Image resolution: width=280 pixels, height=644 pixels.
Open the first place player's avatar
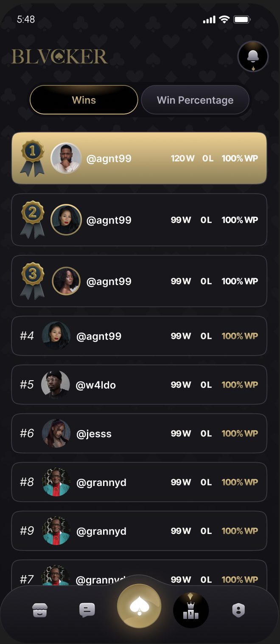(x=66, y=158)
